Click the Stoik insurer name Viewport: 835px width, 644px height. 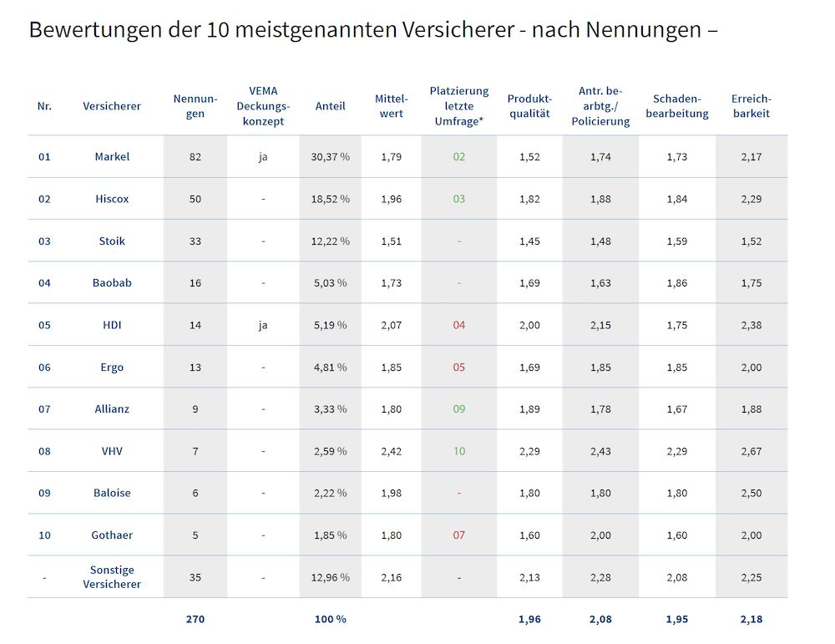pyautogui.click(x=112, y=241)
